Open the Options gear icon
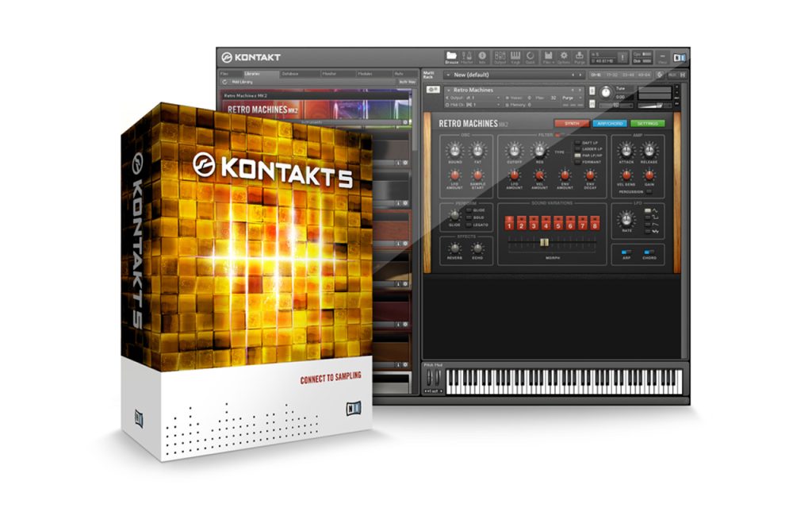 (x=564, y=56)
